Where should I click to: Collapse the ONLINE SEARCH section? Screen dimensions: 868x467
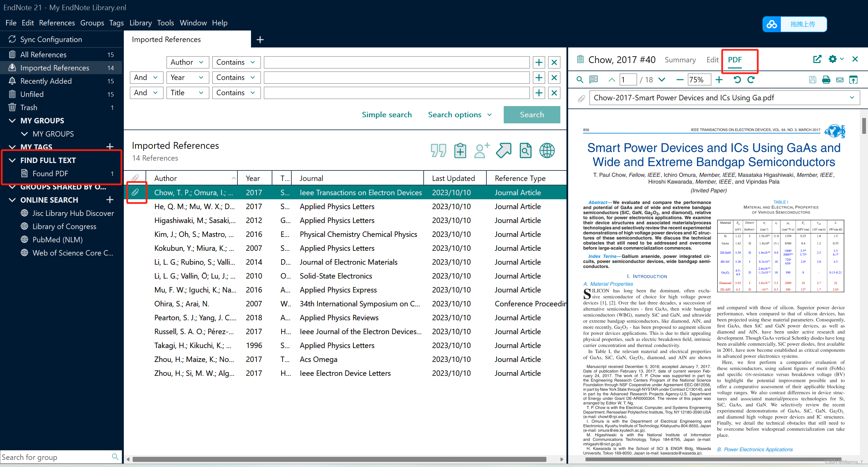pyautogui.click(x=12, y=200)
